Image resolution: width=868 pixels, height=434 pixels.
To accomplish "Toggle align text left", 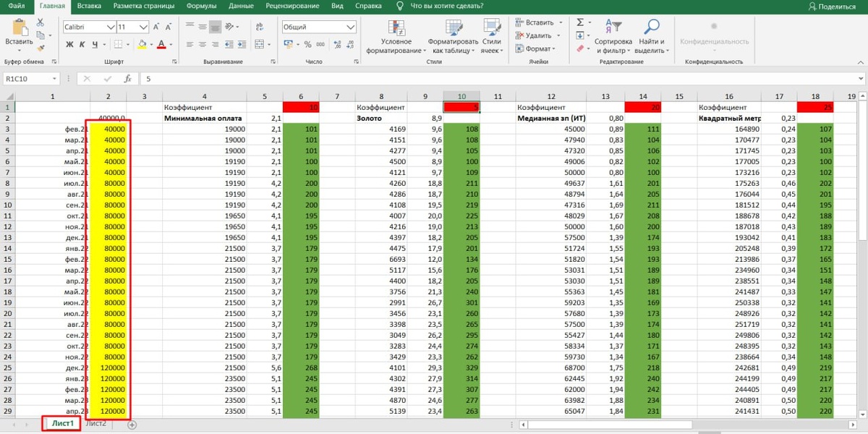I will 190,44.
